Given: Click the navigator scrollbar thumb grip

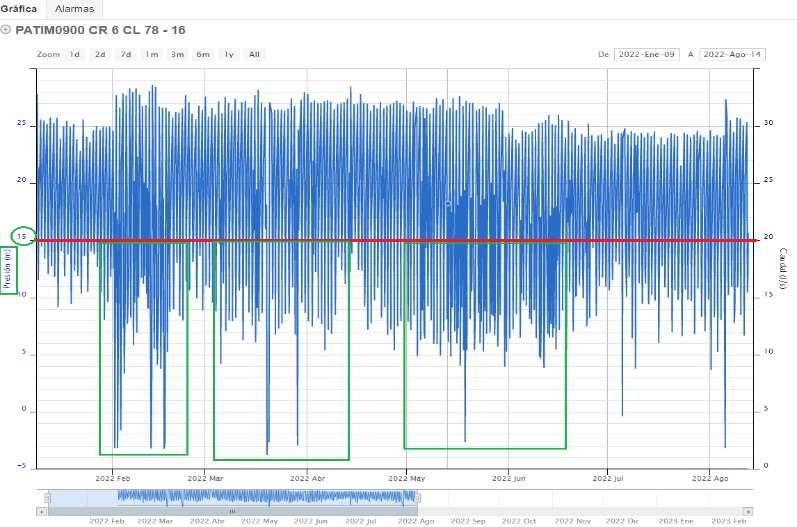Looking at the screenshot, I should coord(232,511).
